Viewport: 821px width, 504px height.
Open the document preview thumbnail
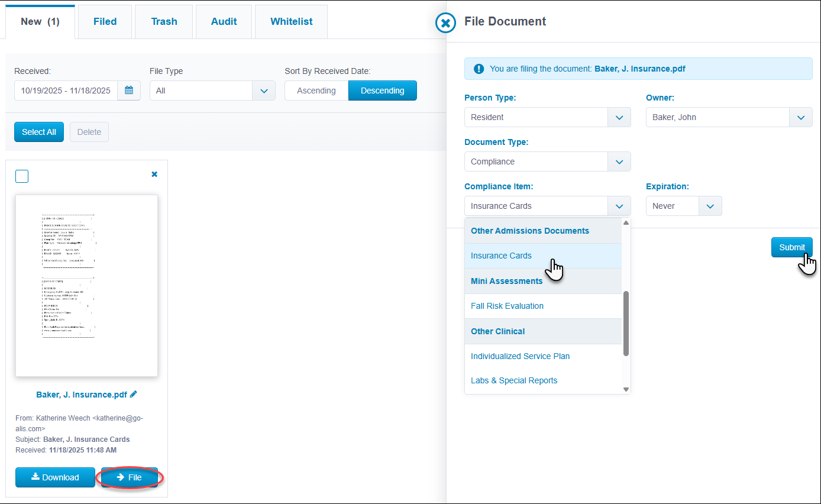point(86,286)
